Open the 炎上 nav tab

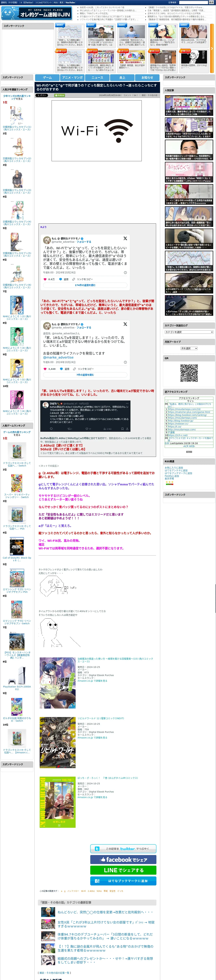122,77
